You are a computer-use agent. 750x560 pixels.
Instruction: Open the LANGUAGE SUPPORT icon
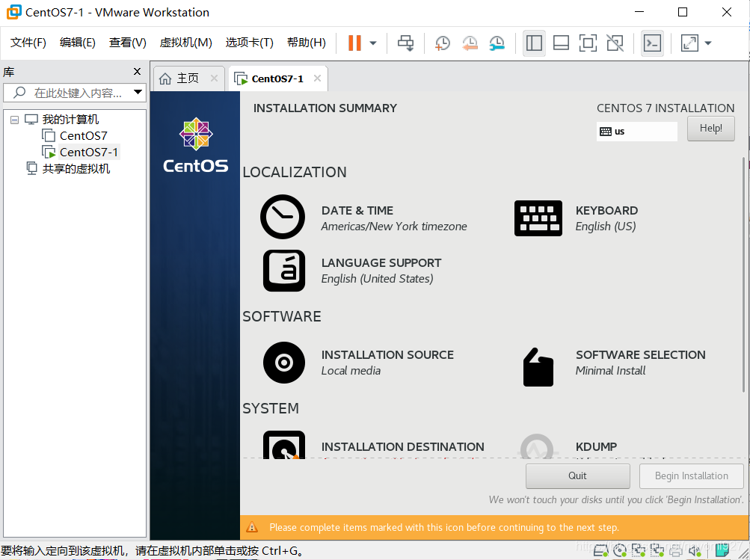coord(284,271)
